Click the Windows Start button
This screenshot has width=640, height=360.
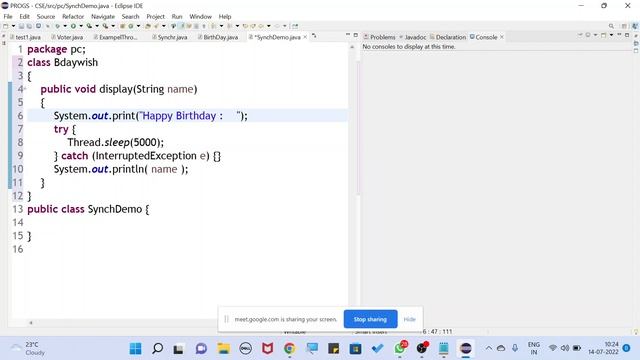point(136,349)
